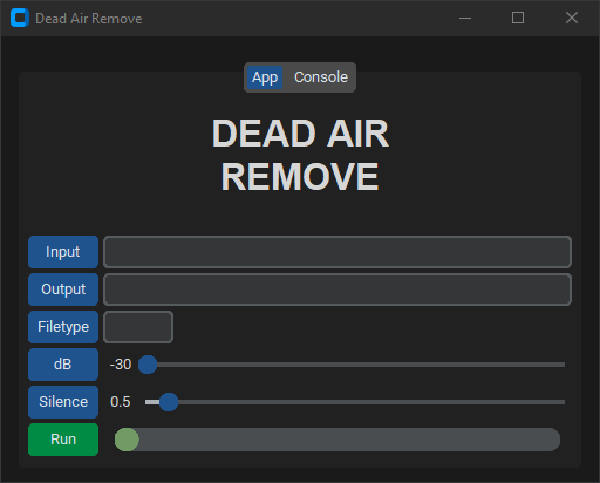The width and height of the screenshot is (600, 483).
Task: Minimize the Dead Air Remove window
Action: [x=464, y=18]
